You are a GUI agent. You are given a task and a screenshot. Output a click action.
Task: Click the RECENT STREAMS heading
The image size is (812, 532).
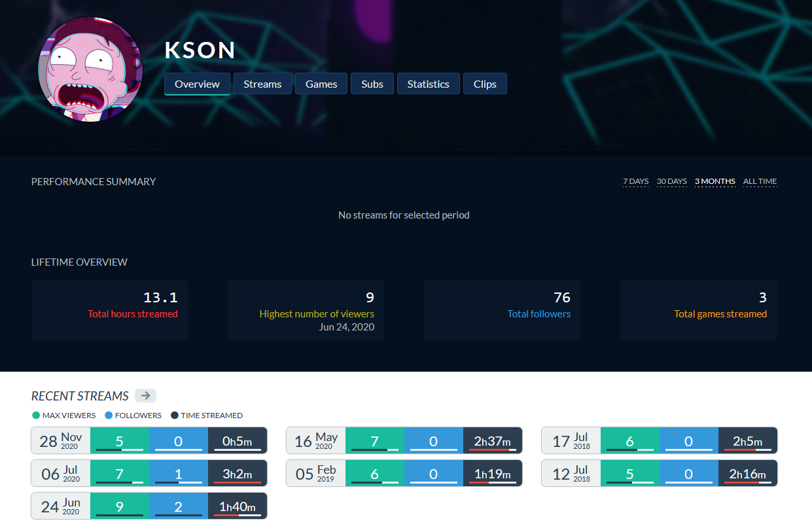(x=80, y=396)
